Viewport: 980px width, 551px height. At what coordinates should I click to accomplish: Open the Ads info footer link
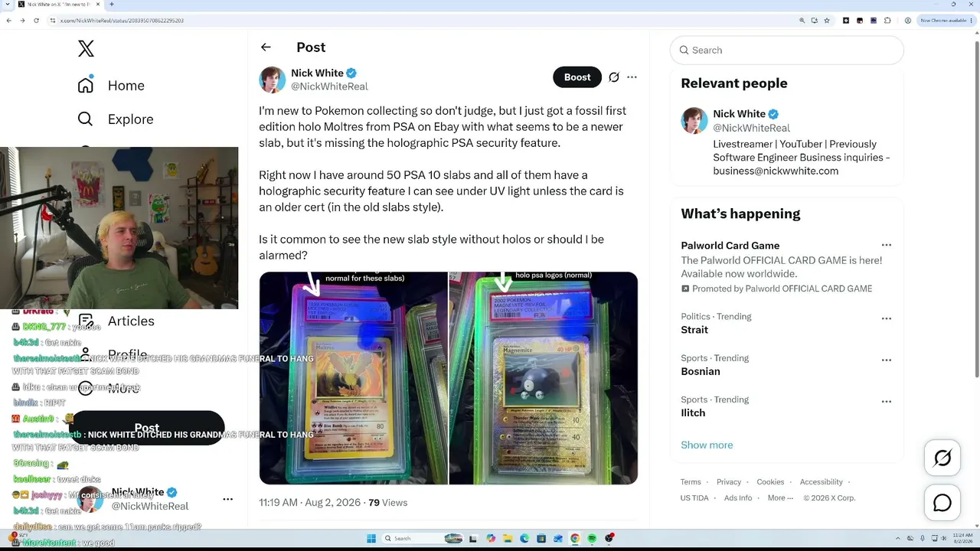(x=738, y=498)
